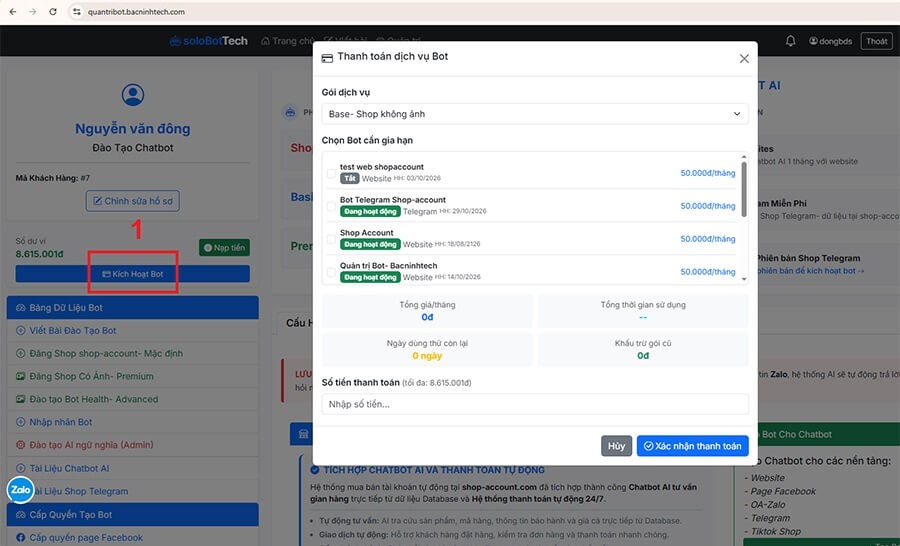Click the bot list scrollbar thumb
Viewport: 900px width, 546px height.
click(744, 189)
